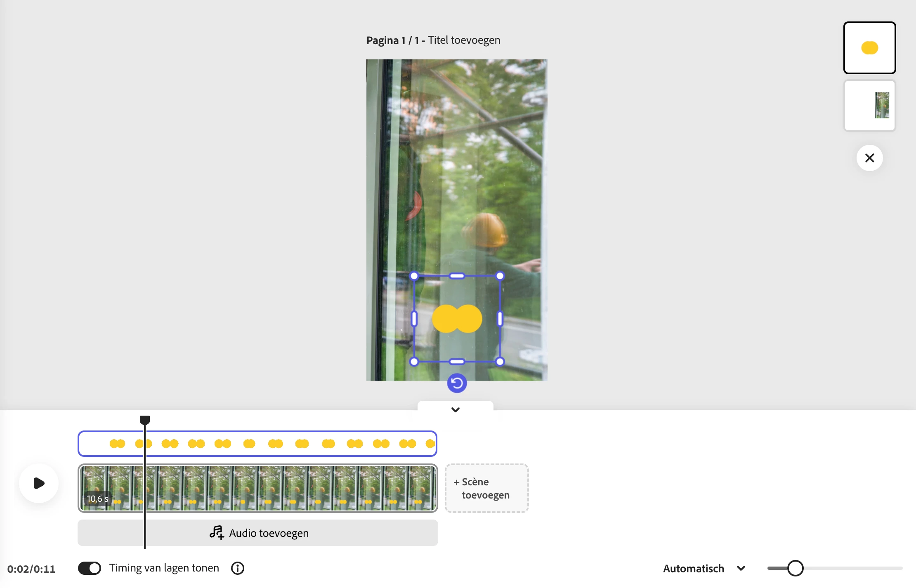Screen dimensions: 916x588
Task: Select the yellow dots layer track
Action: (x=289, y=444)
